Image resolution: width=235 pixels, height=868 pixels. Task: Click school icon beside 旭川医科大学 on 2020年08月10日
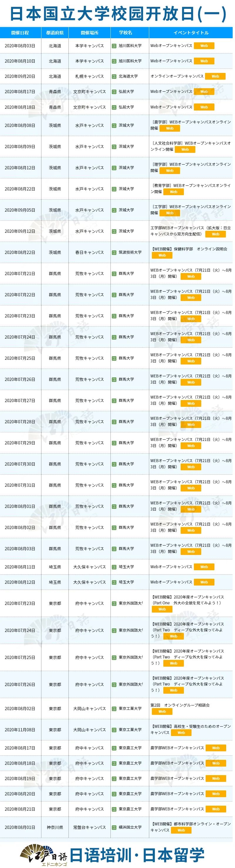[x=115, y=62]
